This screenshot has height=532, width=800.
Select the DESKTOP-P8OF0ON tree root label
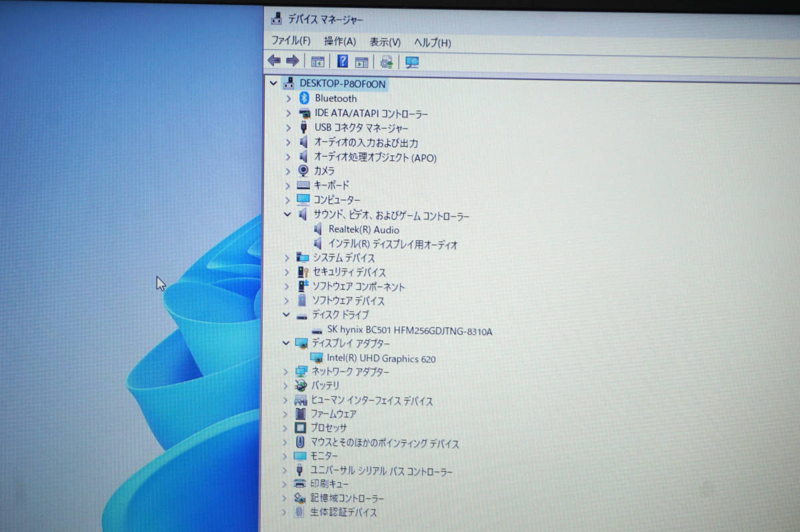pos(343,84)
